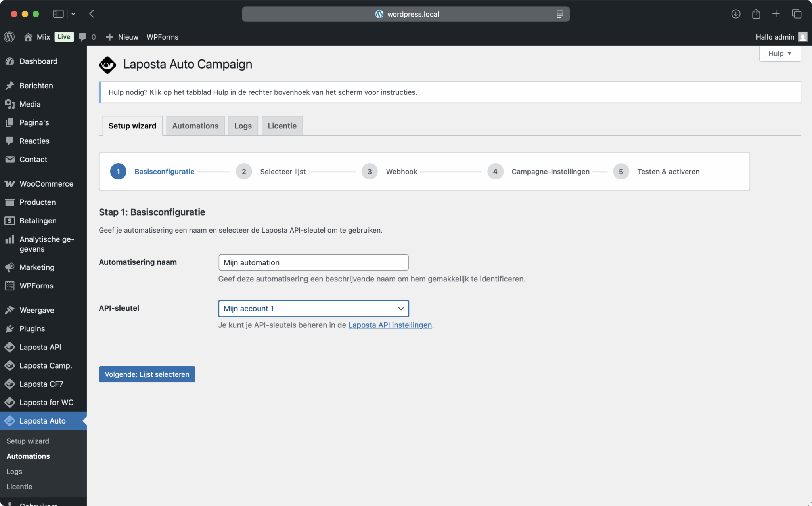
Task: Click the Automatisering naam text field
Action: 313,263
